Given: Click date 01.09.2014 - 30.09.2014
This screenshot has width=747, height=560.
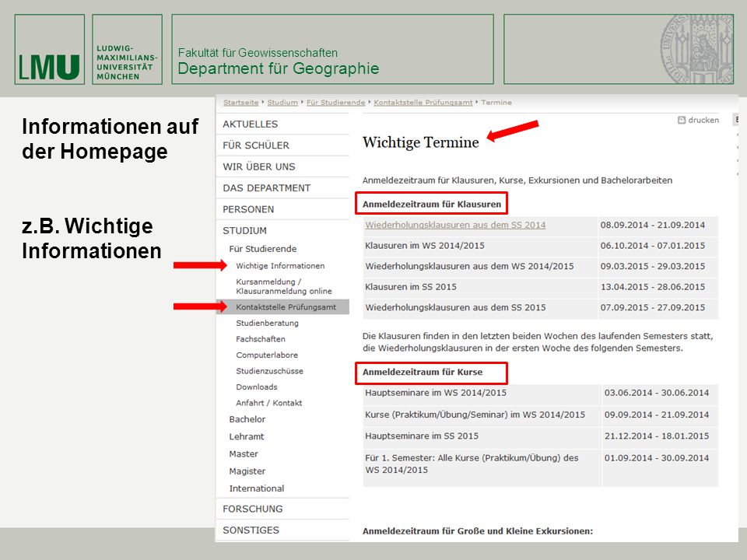Looking at the screenshot, I should (x=657, y=458).
